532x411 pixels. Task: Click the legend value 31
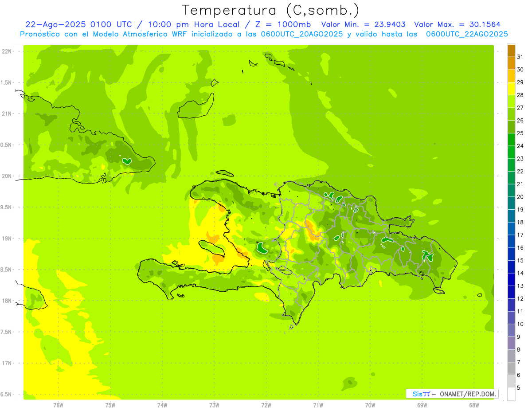click(520, 56)
